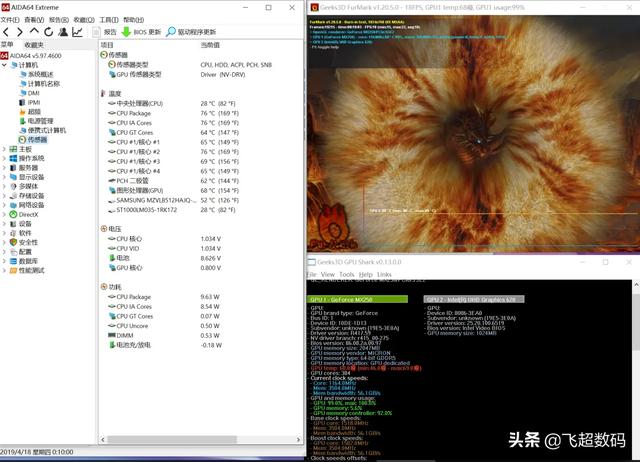Click the left arrow of AIDA64 horizontal scrollbar
Screen dimensions: 640x462
pos(103,440)
